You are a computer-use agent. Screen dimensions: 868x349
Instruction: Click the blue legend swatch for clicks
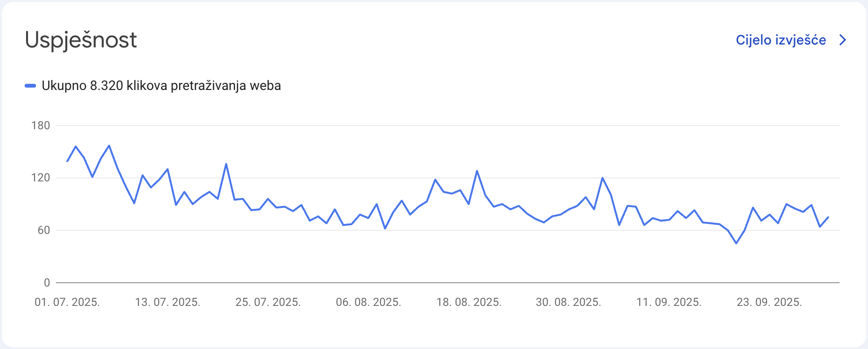(x=30, y=86)
